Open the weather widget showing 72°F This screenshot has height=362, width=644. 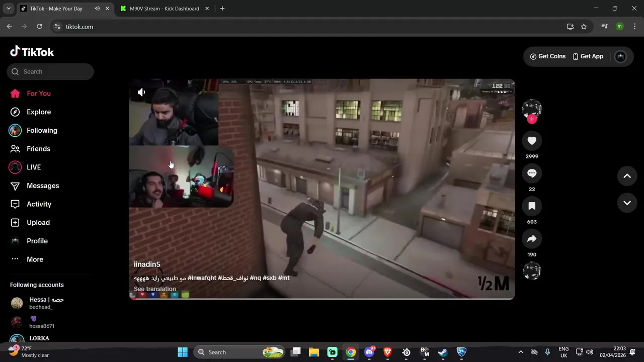point(29,352)
